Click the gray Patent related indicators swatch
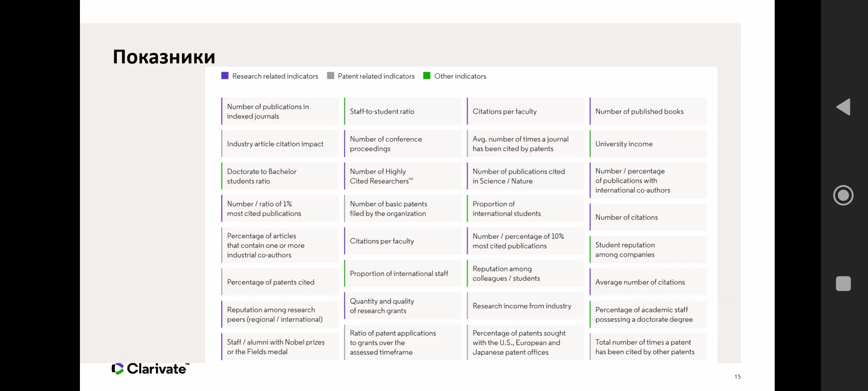The image size is (868, 391). 330,76
